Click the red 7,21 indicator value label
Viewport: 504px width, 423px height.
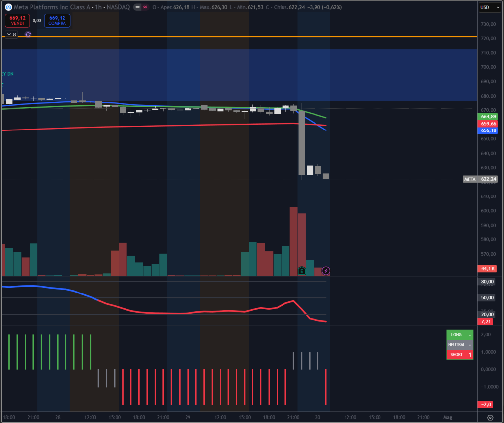(x=486, y=322)
